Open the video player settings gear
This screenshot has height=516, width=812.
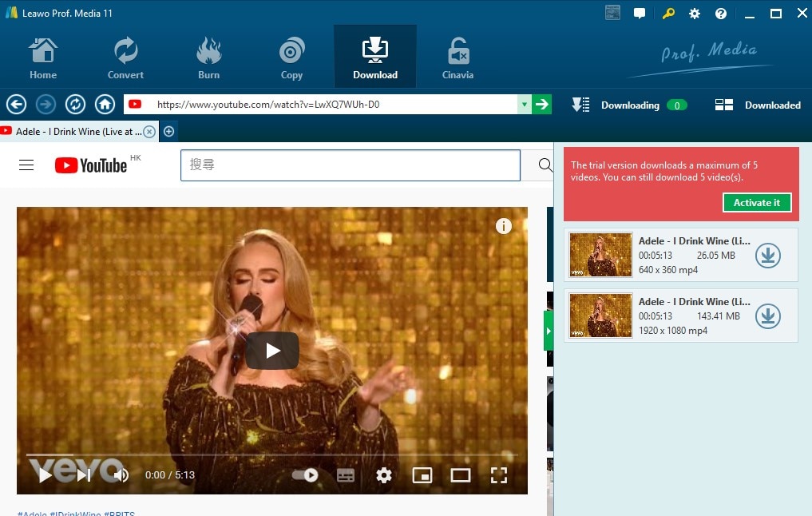[x=384, y=475]
